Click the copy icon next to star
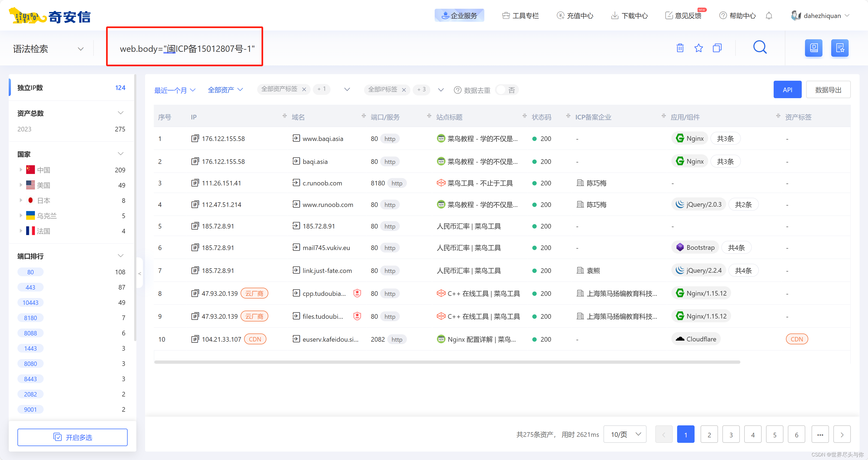Screen dimensions: 868x460 point(717,48)
